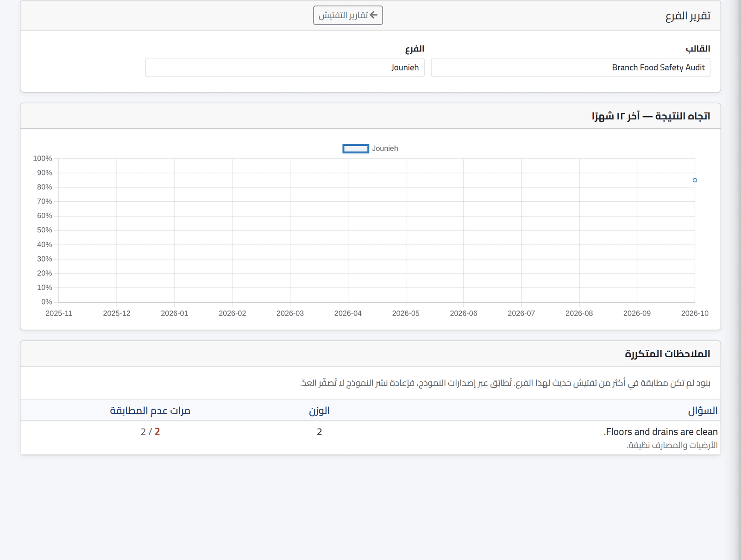Toggle the Jounieh legend color box
Screen dimensions: 741x560
pos(356,149)
